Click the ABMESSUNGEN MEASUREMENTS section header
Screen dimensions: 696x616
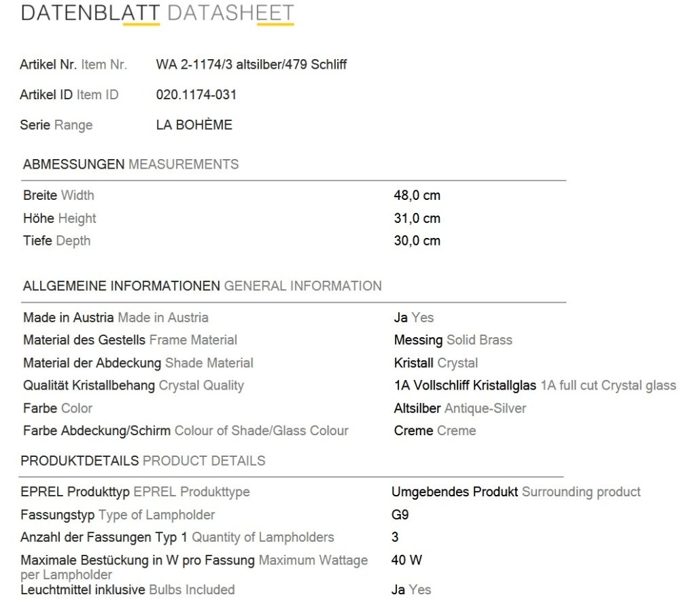coord(130,165)
